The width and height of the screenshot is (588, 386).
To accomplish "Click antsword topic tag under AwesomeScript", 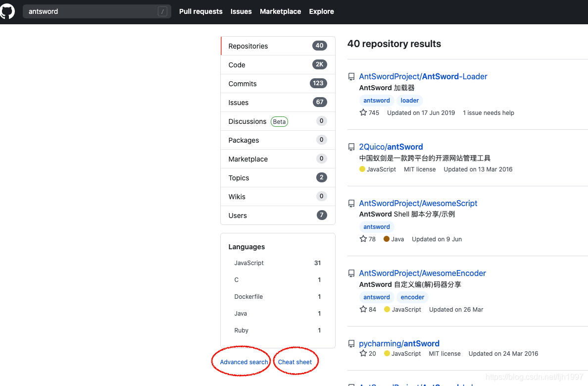I will (377, 227).
